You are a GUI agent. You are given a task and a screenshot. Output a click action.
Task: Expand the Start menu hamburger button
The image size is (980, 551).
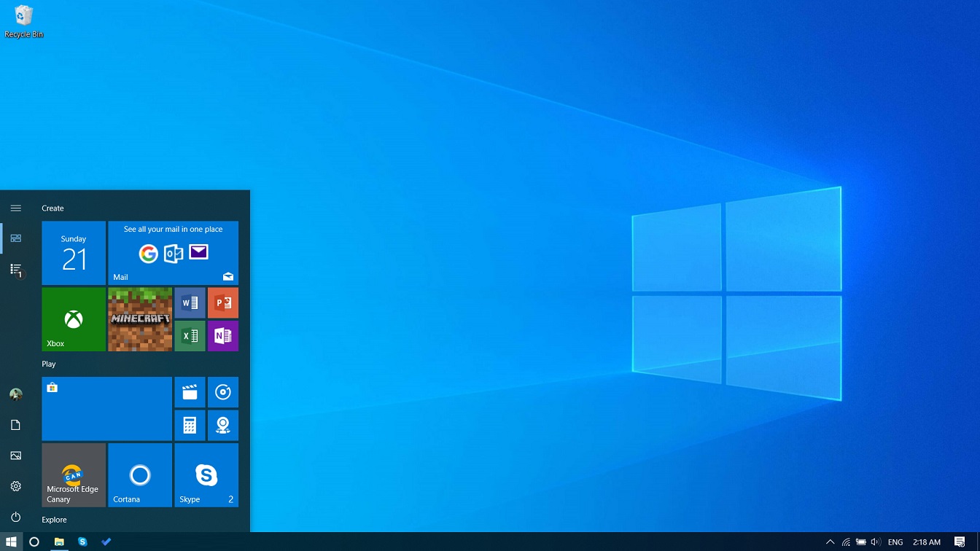pos(15,208)
